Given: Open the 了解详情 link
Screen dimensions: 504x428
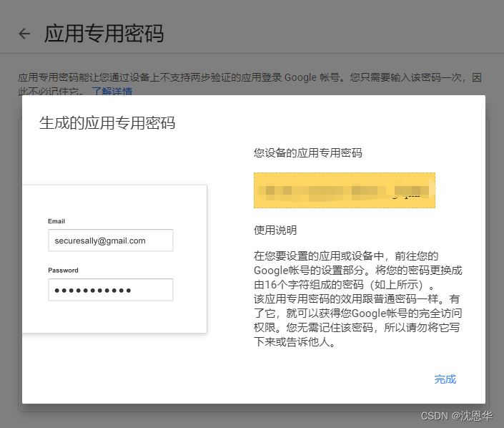Looking at the screenshot, I should coord(112,91).
